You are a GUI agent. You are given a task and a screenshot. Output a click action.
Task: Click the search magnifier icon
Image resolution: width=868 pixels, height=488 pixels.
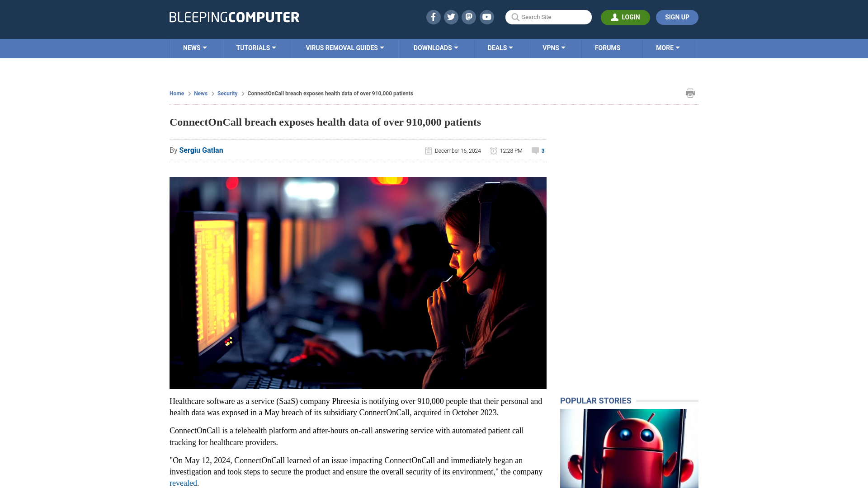pyautogui.click(x=515, y=17)
